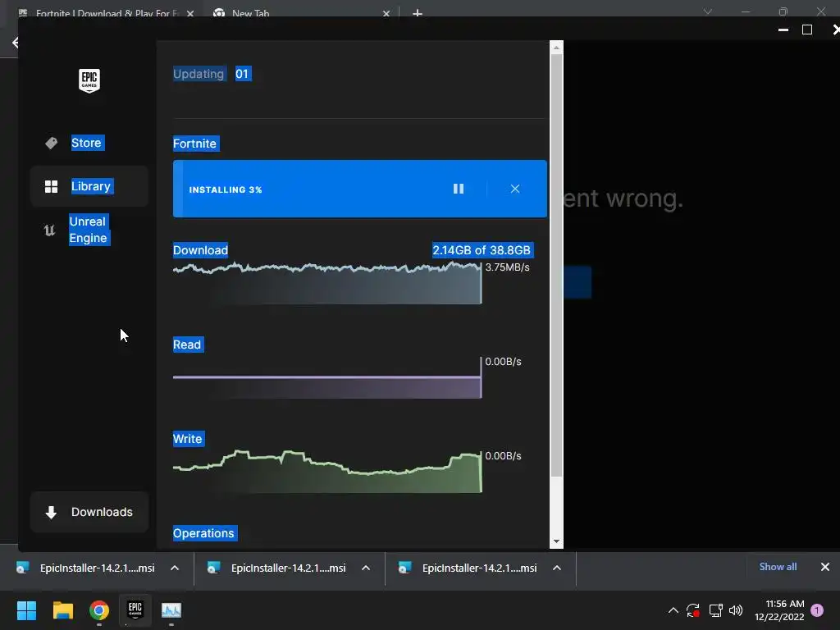This screenshot has width=840, height=630.
Task: Open the Windows Start menu
Action: click(x=26, y=610)
